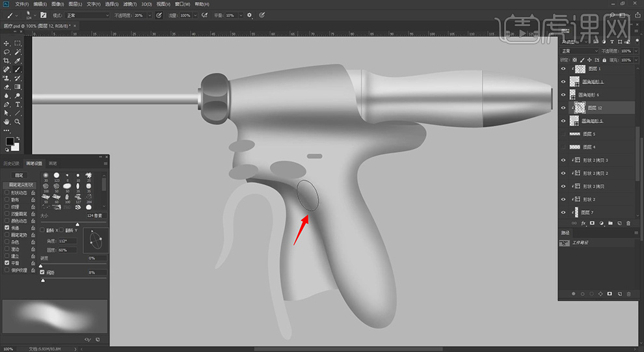Screen dimensions: 644x352
Task: Click the 画笔笔尖形状 button
Action: pos(20,185)
